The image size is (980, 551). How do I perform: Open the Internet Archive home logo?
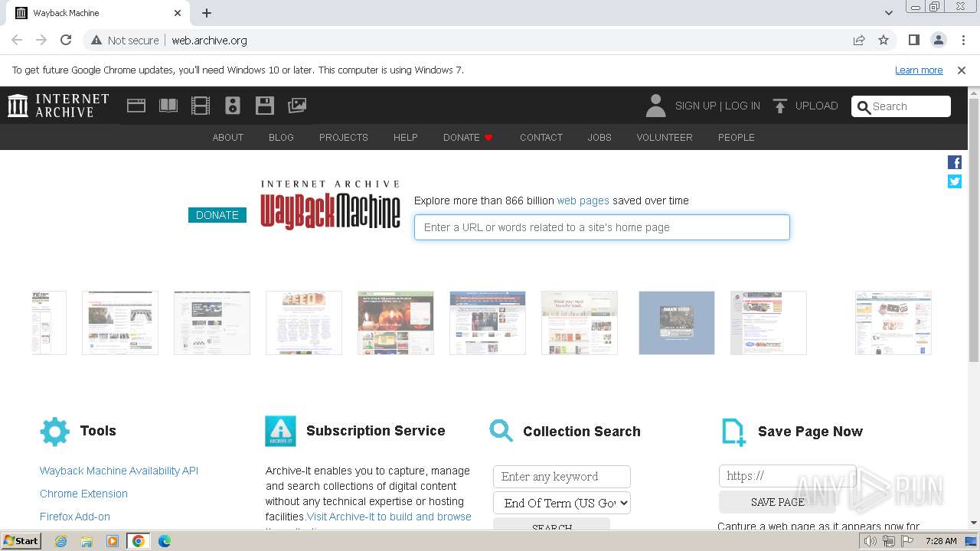click(58, 106)
